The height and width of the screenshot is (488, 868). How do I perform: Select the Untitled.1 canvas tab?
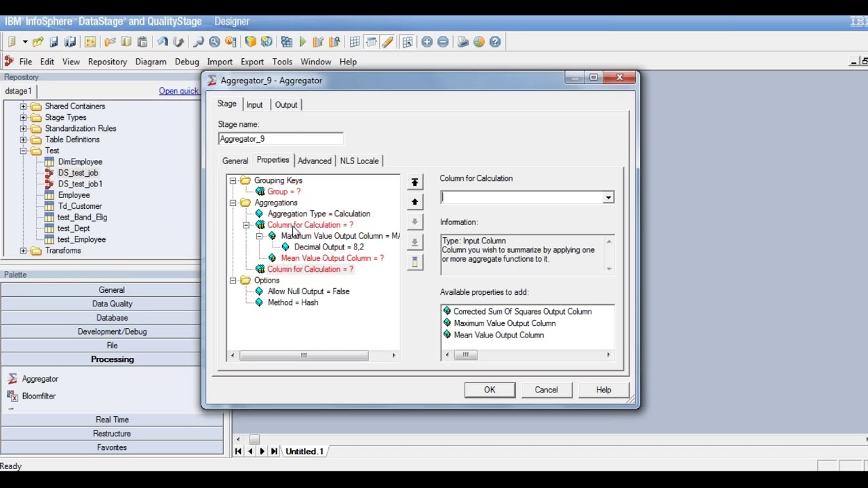[304, 451]
